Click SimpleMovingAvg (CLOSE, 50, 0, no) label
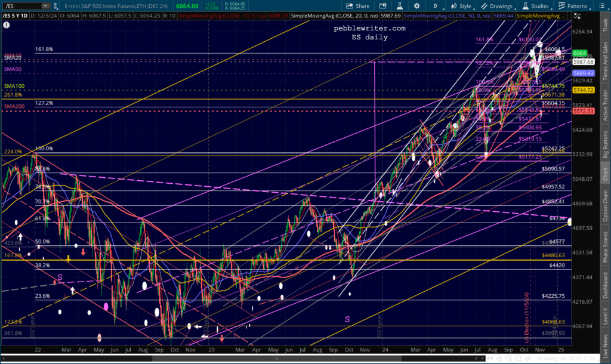This screenshot has height=364, width=611. (447, 16)
